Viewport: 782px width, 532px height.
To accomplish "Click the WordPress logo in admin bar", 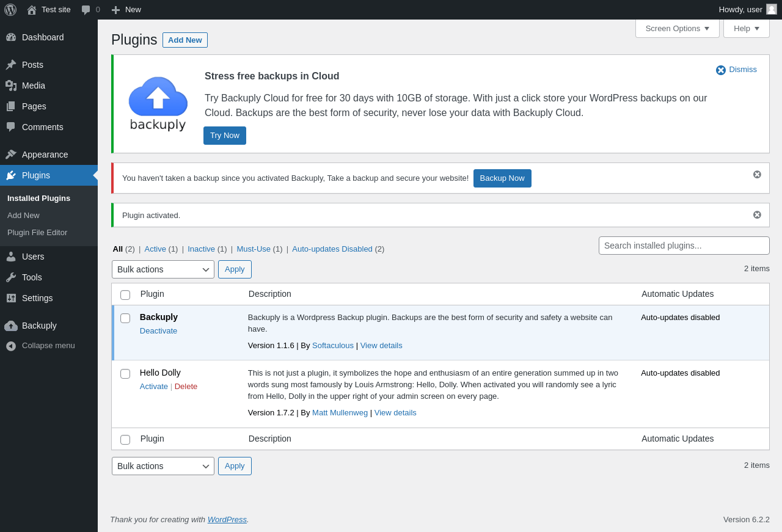I will pos(10,10).
